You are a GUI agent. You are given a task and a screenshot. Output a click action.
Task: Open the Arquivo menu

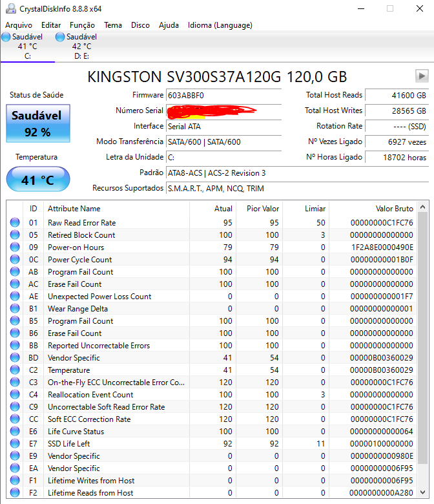[19, 25]
